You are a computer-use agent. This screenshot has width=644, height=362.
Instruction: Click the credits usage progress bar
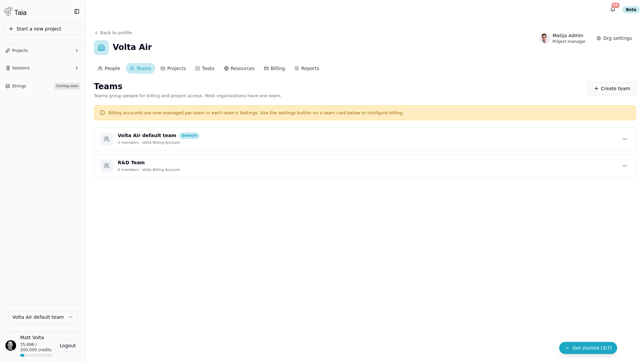click(36, 355)
